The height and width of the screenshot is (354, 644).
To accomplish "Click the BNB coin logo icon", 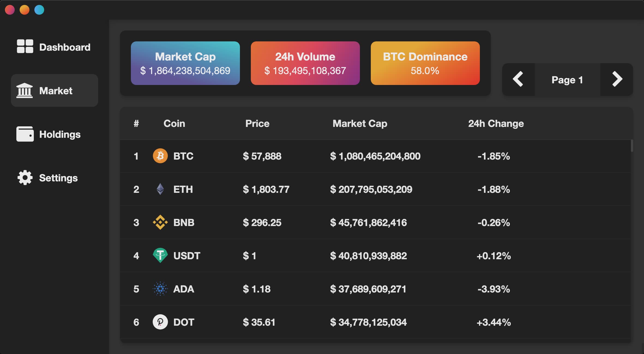I will [160, 222].
